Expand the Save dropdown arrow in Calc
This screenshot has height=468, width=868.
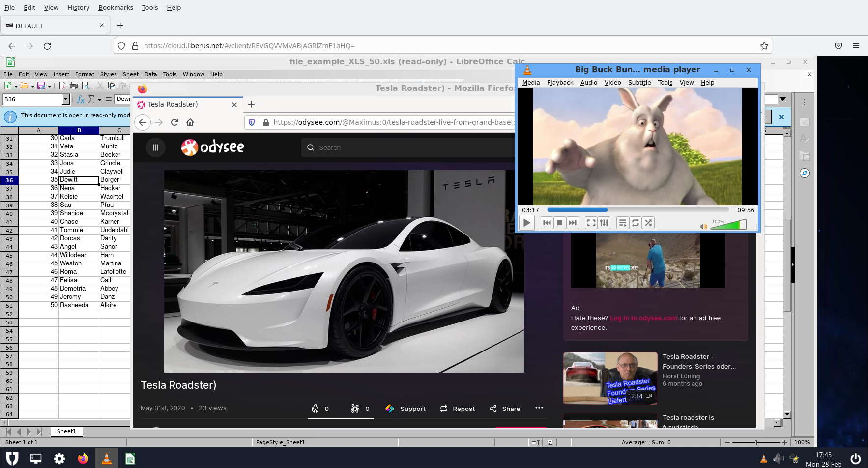49,86
